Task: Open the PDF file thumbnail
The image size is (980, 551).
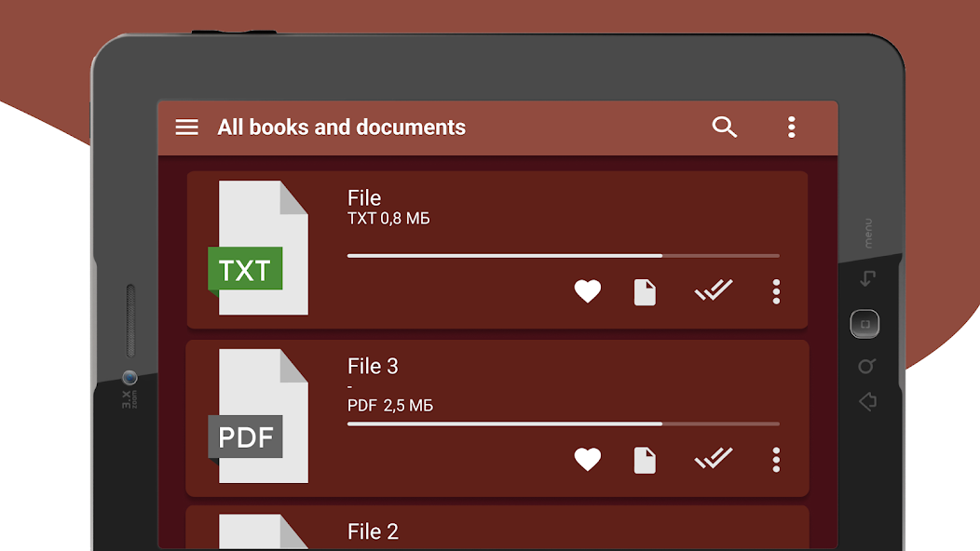Action: 258,416
